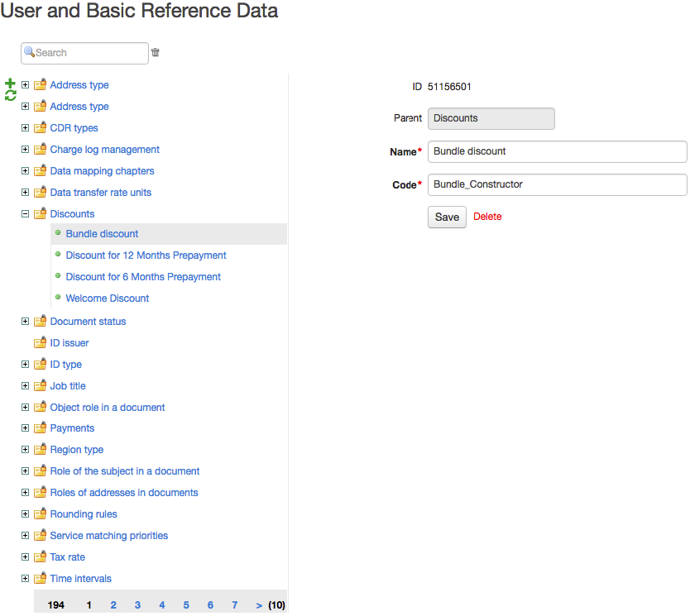Click green bullet of Welcome Discount
This screenshot has width=690, height=616.
(x=58, y=297)
